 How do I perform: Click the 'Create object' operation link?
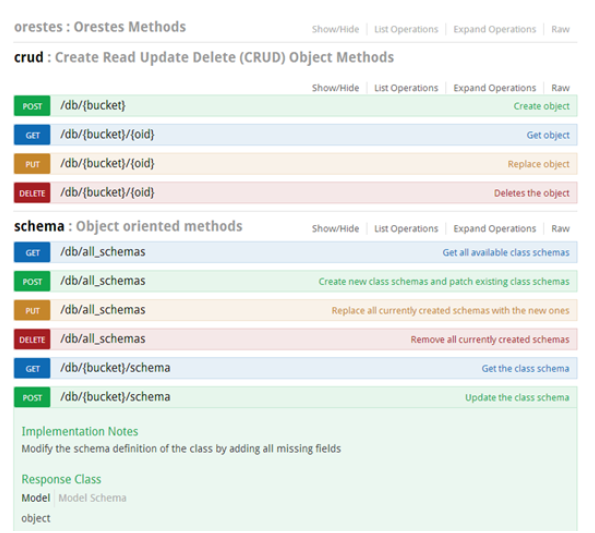541,106
